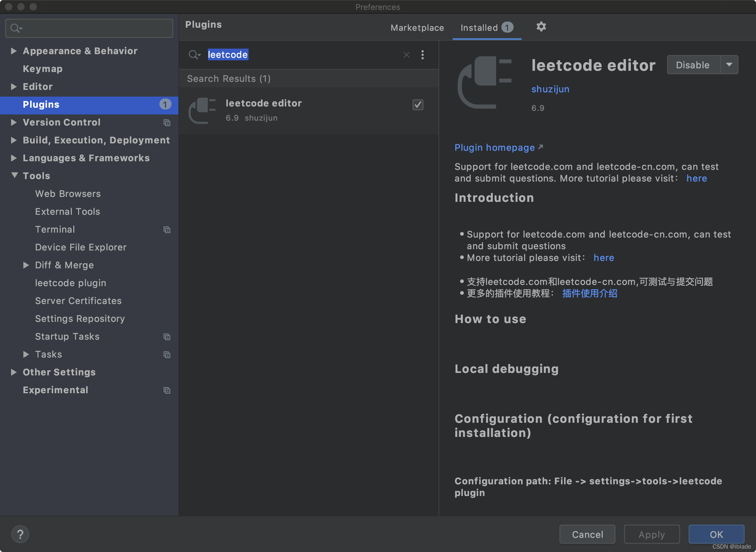The image size is (756, 552).
Task: Click the help question mark button
Action: [20, 534]
